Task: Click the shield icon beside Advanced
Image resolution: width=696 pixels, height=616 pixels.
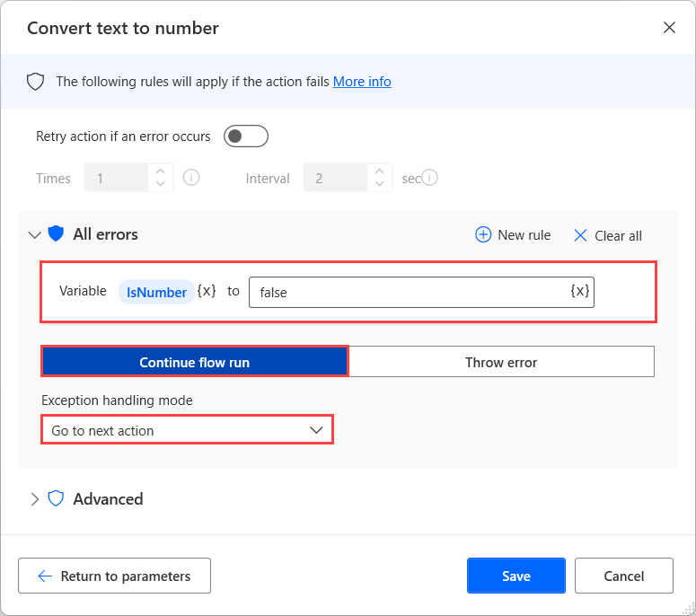Action: [x=56, y=499]
